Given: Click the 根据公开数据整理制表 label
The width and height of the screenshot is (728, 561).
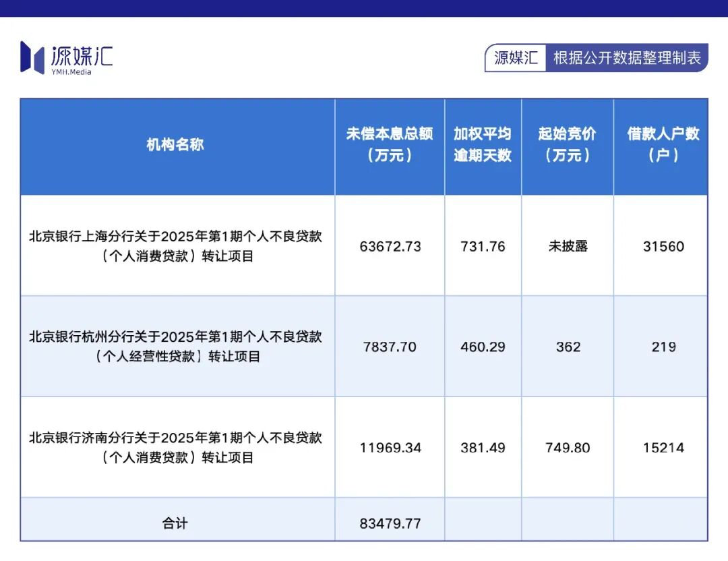Looking at the screenshot, I should (628, 58).
